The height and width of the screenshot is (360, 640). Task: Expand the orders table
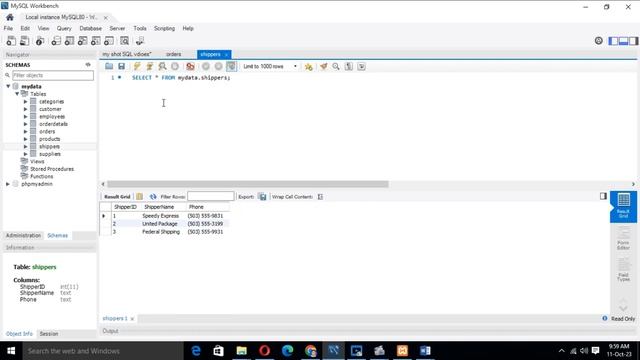coord(25,131)
